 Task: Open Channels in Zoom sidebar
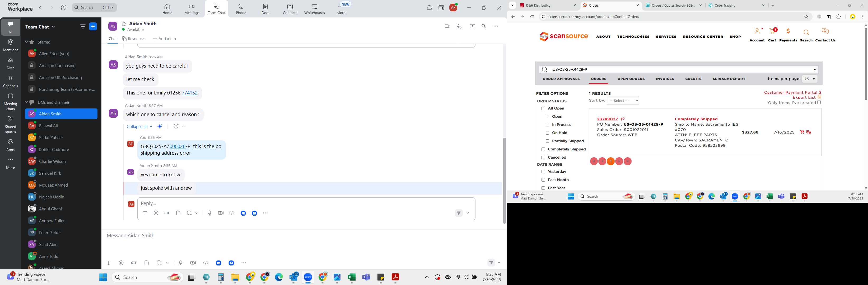[11, 81]
